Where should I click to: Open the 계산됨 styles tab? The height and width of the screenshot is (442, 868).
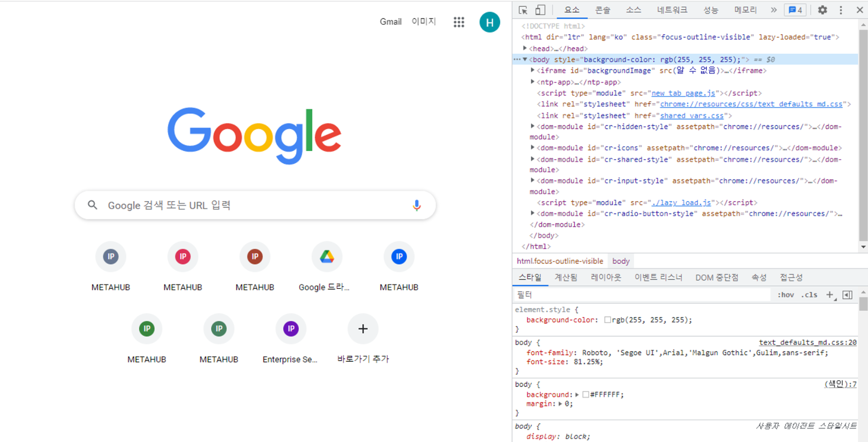(x=566, y=278)
